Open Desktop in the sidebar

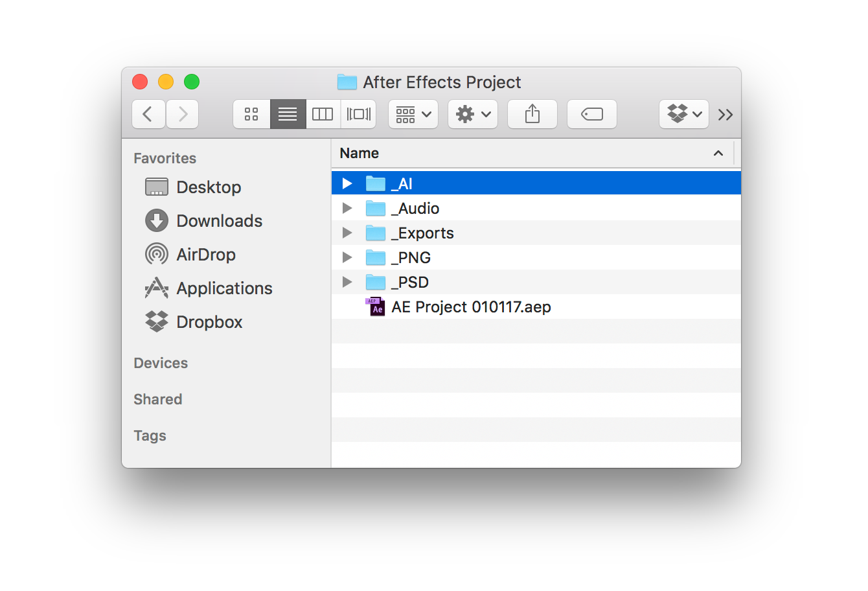coord(209,187)
